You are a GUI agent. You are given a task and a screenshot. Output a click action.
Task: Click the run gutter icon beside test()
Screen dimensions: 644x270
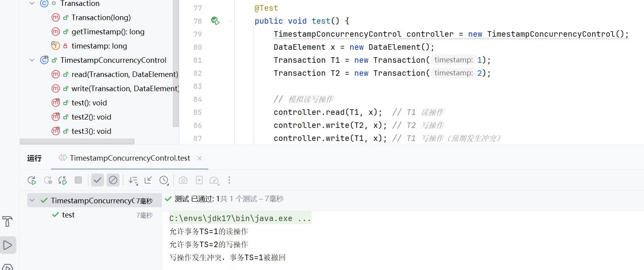(x=215, y=21)
